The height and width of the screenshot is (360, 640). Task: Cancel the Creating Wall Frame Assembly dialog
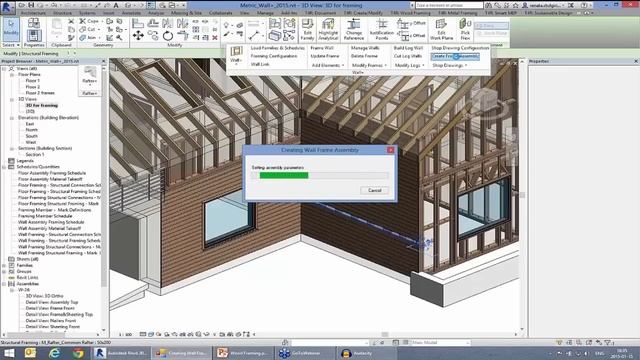coord(374,190)
